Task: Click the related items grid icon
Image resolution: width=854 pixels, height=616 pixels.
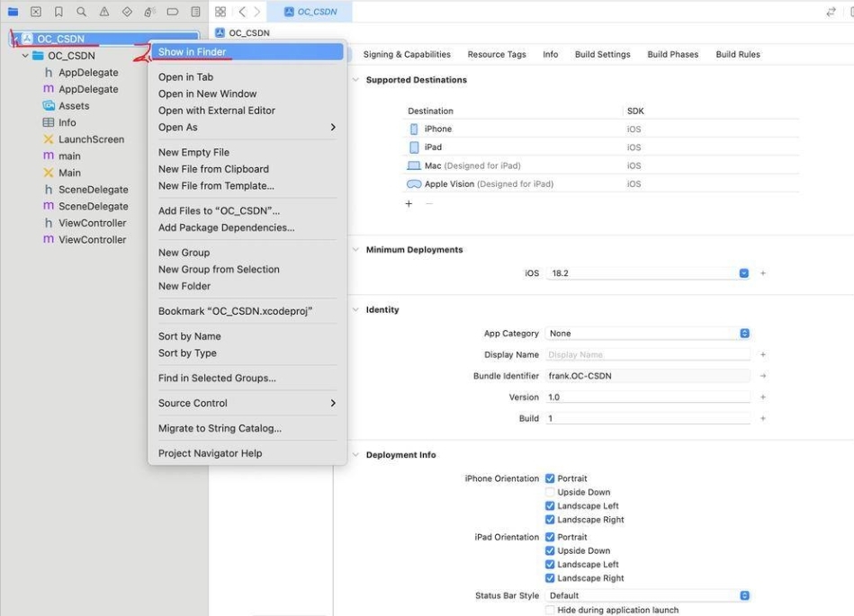Action: pos(220,12)
